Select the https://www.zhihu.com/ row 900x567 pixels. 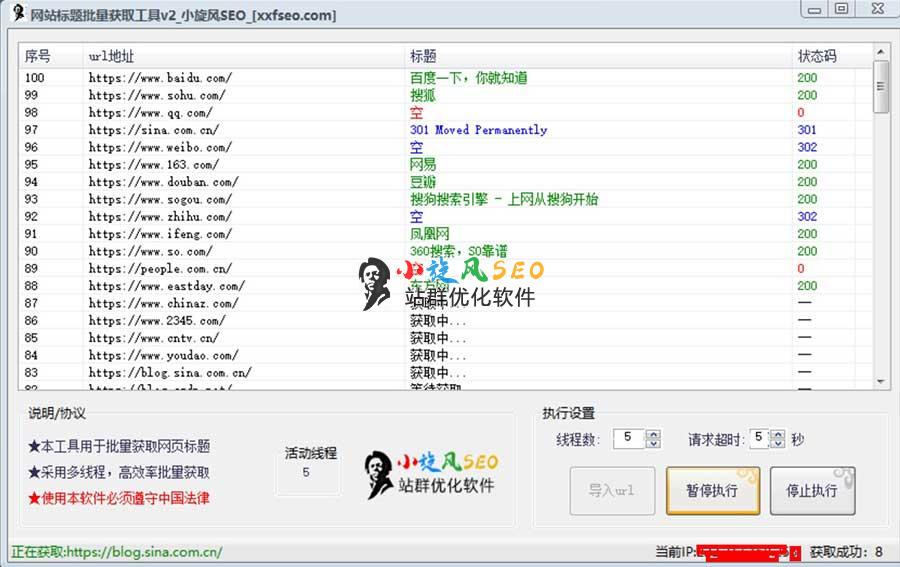pyautogui.click(x=445, y=216)
